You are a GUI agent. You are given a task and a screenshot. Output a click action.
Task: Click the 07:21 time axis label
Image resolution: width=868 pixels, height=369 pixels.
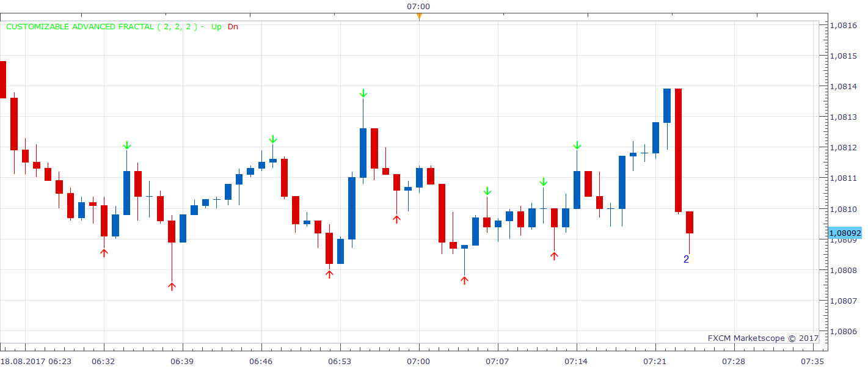tap(655, 362)
